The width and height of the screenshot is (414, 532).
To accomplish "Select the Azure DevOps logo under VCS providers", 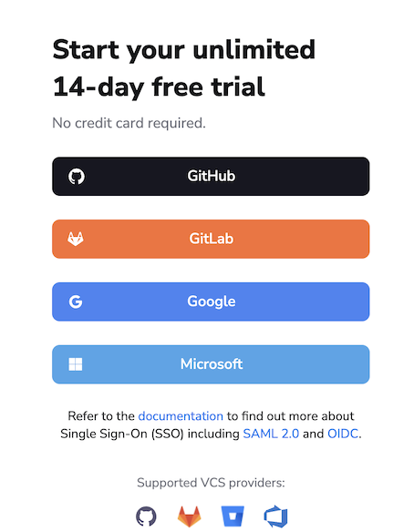I will [275, 517].
